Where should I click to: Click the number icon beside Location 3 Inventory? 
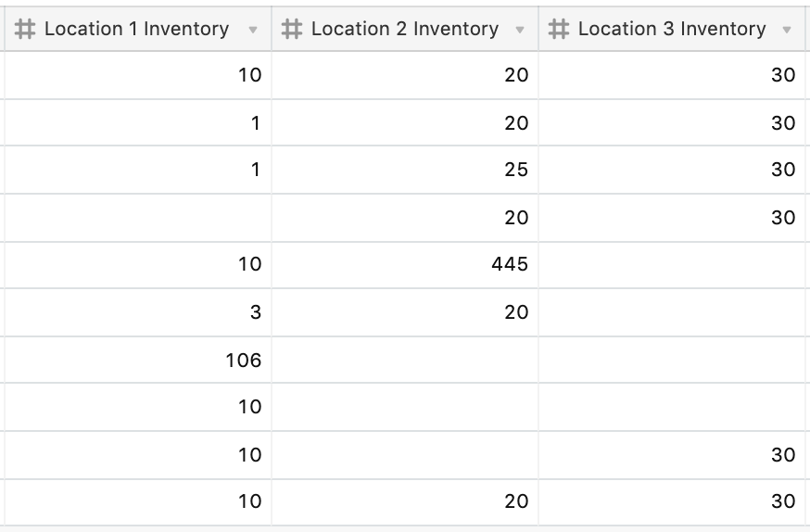tap(558, 30)
